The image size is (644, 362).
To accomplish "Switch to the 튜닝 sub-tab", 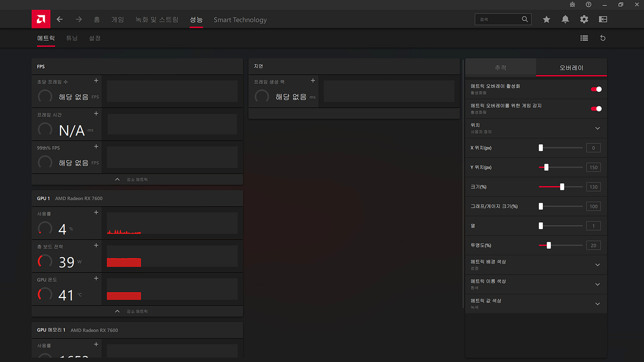I will (x=72, y=38).
